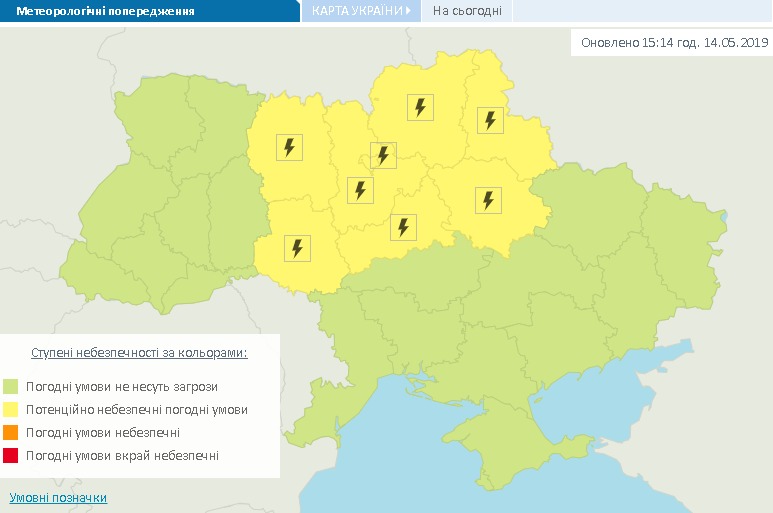Click 'Погодні умови вкрай небезпечні' legend text
This screenshot has width=773, height=513.
click(x=122, y=456)
